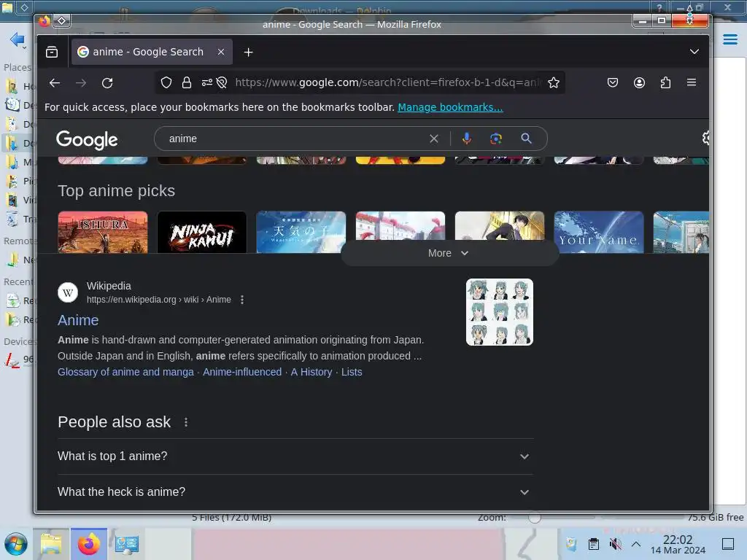
Task: Open the file manager taskbar icon
Action: (51, 544)
